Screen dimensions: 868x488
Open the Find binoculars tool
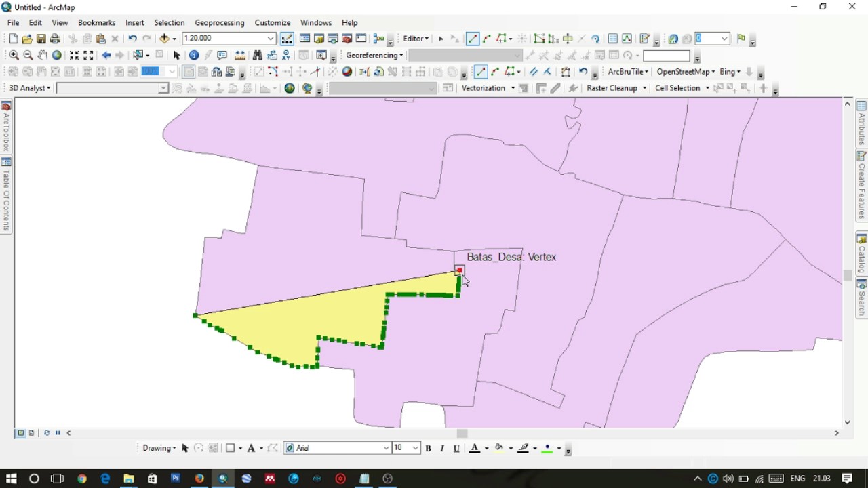pyautogui.click(x=257, y=55)
